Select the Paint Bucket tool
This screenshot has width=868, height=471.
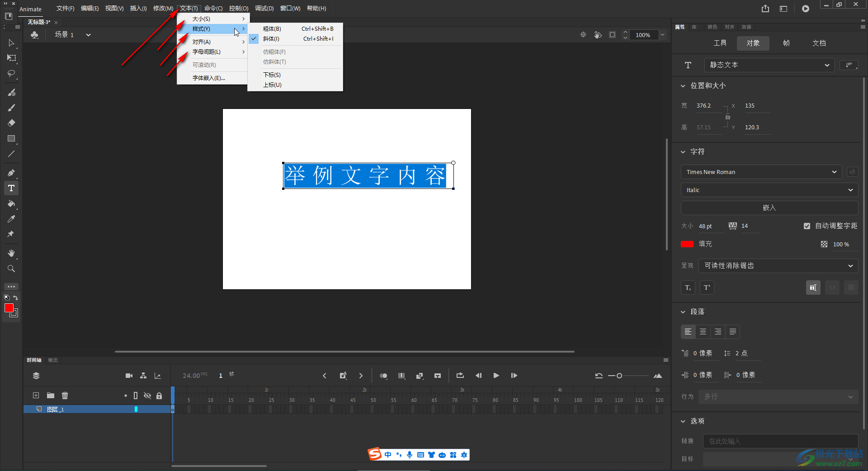tap(11, 204)
